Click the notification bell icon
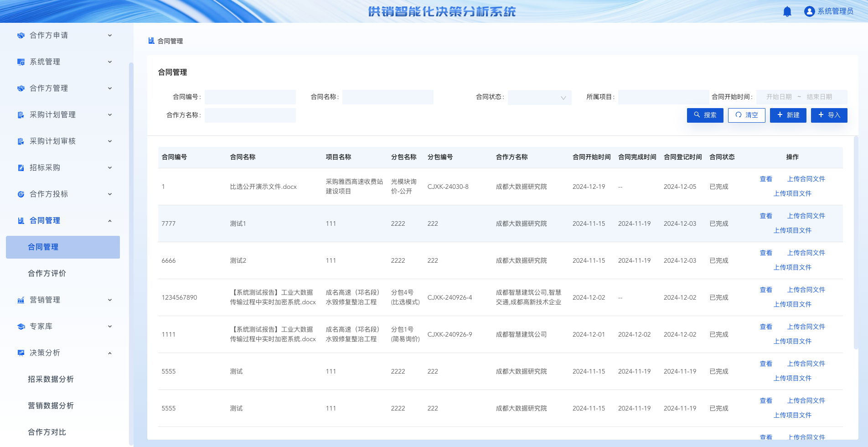Viewport: 868px width, 447px height. point(787,11)
